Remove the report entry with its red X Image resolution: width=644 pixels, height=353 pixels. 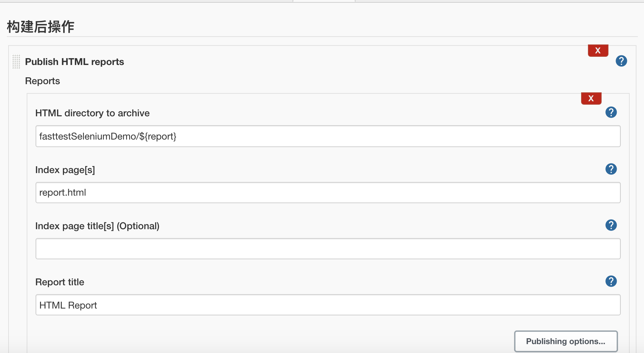[591, 99]
